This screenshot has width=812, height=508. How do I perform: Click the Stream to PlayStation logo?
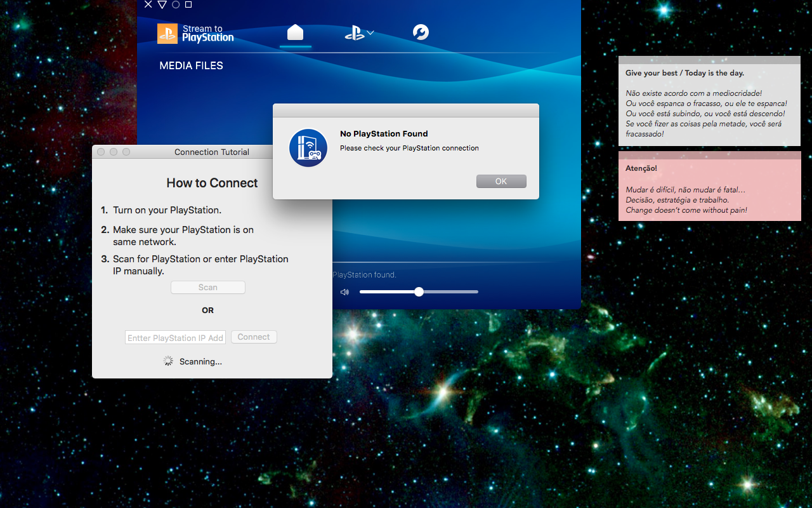point(195,33)
